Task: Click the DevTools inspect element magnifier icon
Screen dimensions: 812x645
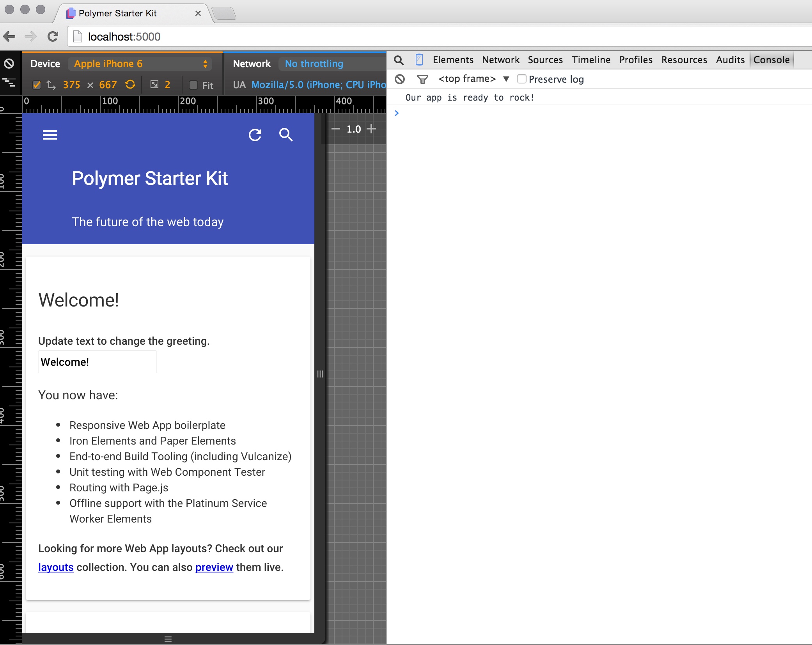Action: click(x=399, y=60)
